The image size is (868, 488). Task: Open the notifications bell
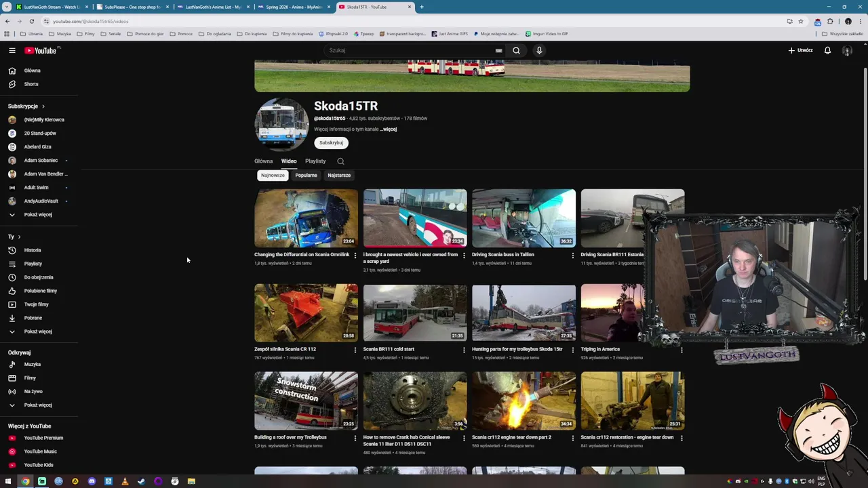(827, 50)
